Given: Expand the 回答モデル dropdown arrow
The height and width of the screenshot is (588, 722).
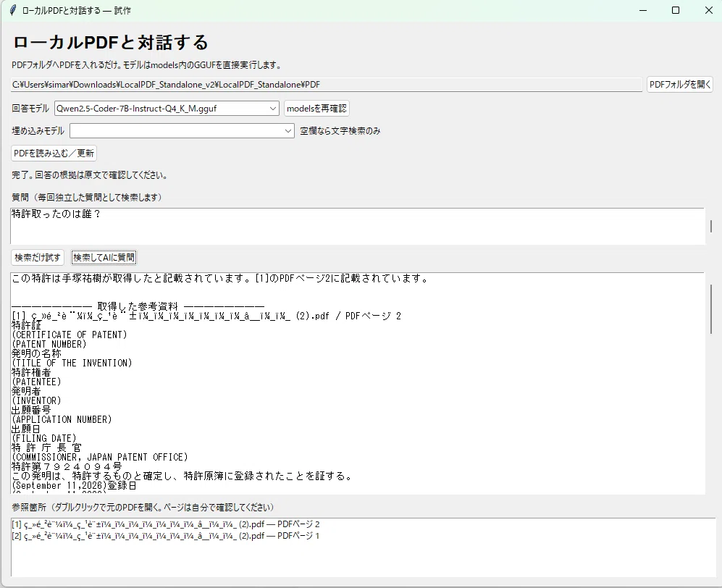Looking at the screenshot, I should 273,109.
